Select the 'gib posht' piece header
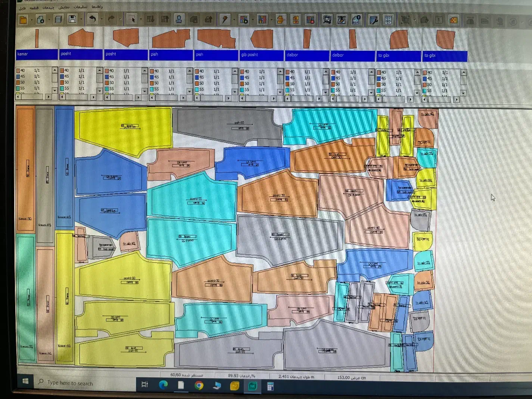This screenshot has height=399, width=532. 261,55
